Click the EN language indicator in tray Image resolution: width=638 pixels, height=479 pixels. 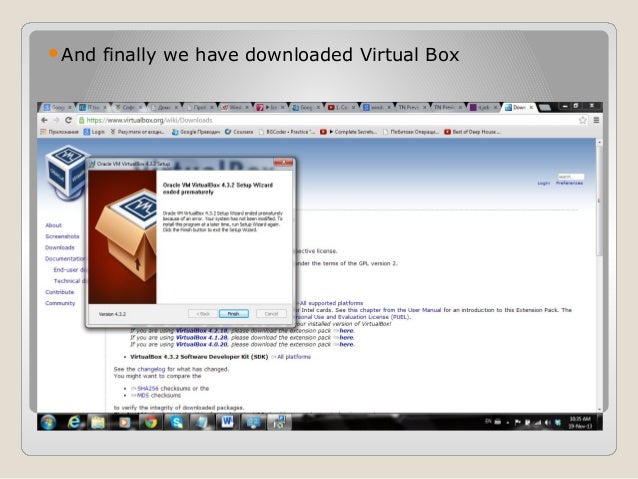pos(488,421)
